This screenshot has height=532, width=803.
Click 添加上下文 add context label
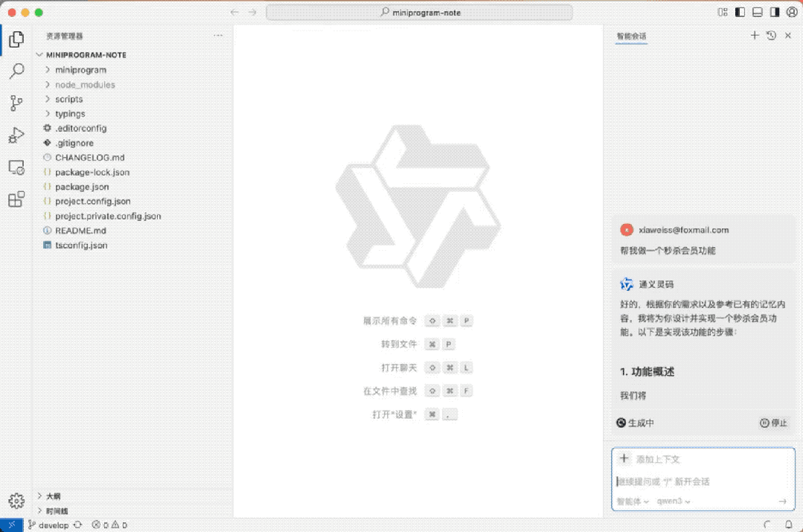coord(658,459)
